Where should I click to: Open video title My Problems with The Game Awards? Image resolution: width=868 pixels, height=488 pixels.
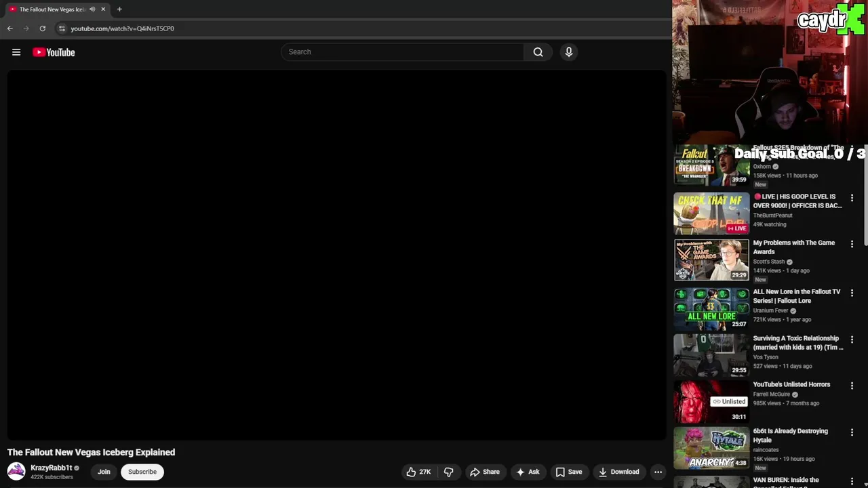[x=793, y=247]
